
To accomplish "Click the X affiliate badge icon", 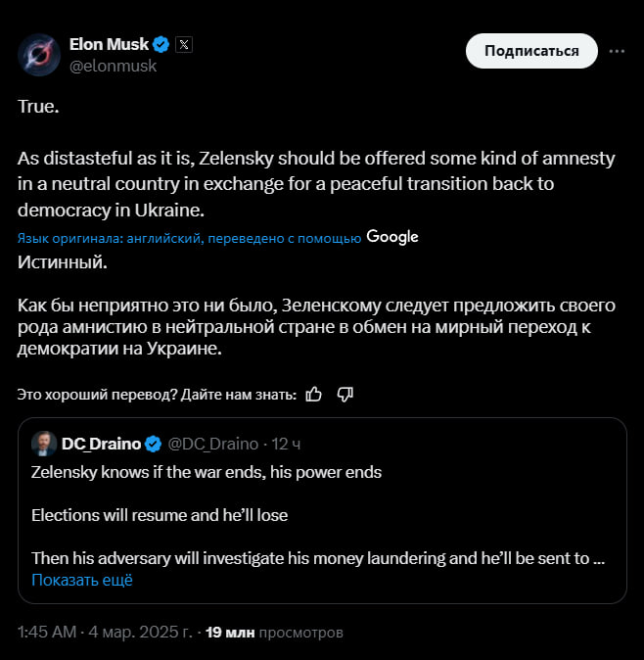I will click(185, 44).
